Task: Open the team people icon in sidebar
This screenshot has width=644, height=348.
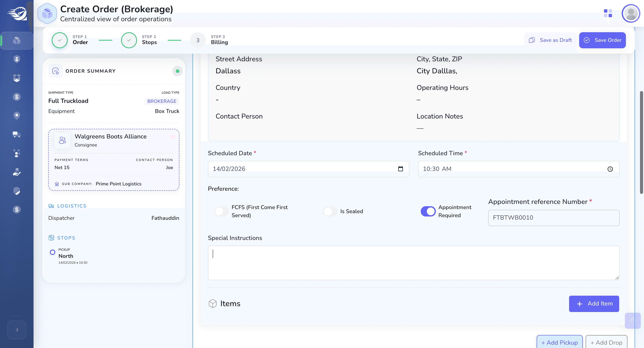Action: tap(17, 153)
